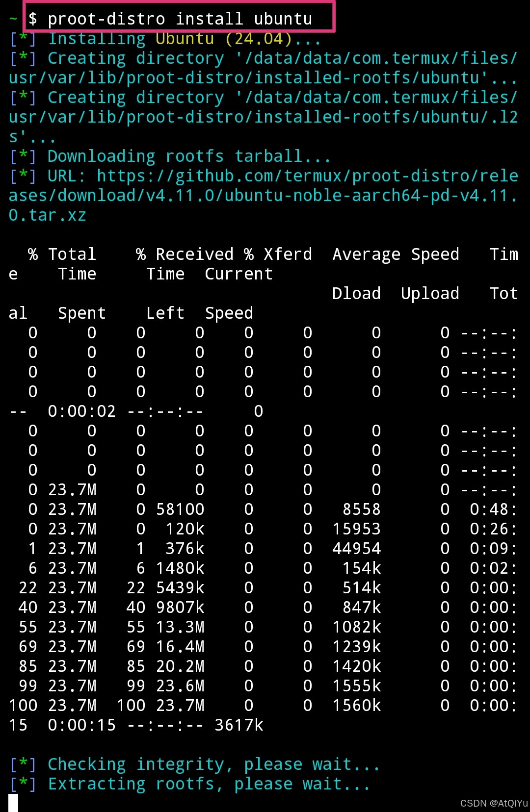Click the '514k' download speed value
Viewport: 530px width, 812px height.
coord(362,587)
